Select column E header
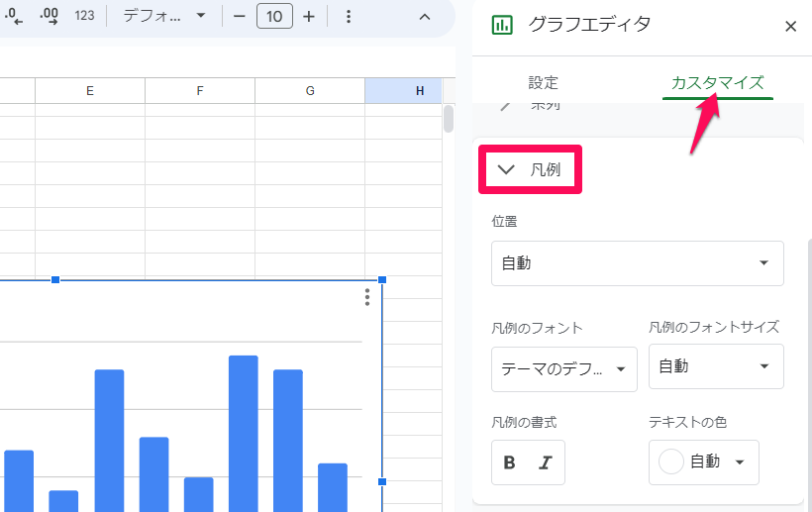Image resolution: width=812 pixels, height=512 pixels. click(x=90, y=91)
